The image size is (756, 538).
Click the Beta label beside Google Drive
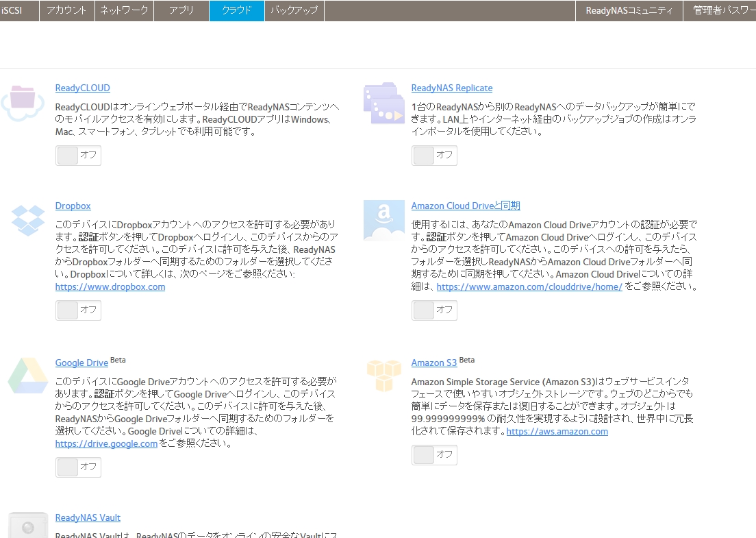coord(118,360)
